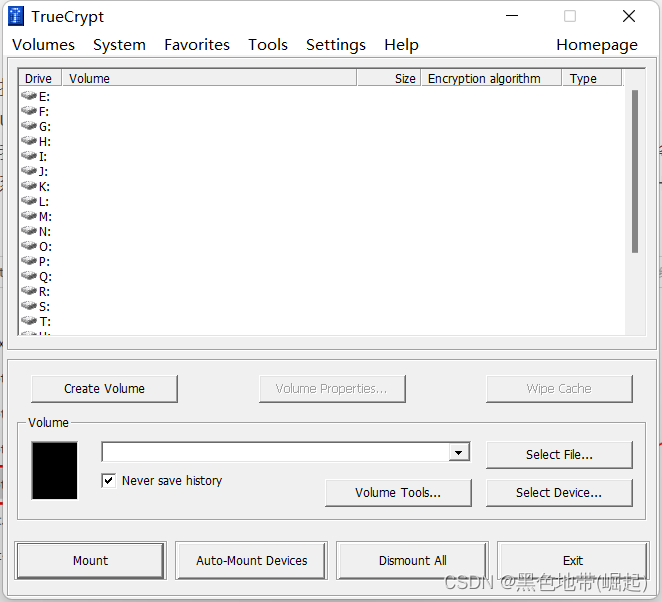Click the drive list vertical scrollbar thumb
This screenshot has height=602, width=662.
(635, 171)
